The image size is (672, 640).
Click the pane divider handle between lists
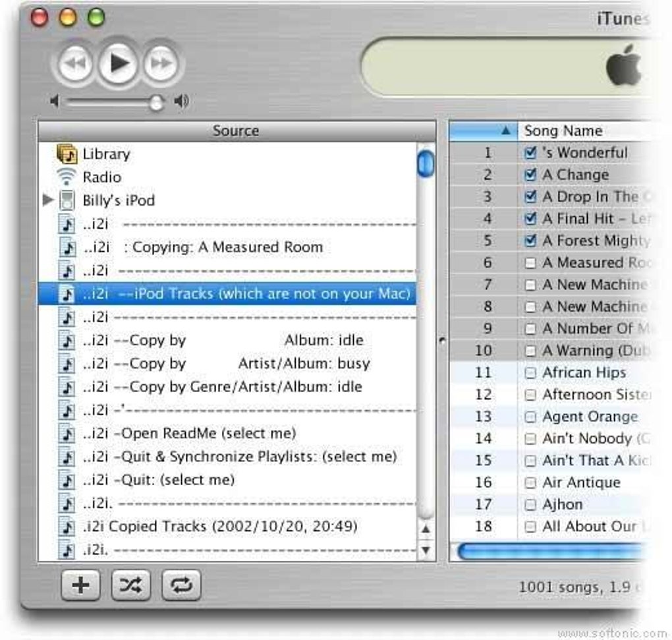[x=443, y=341]
